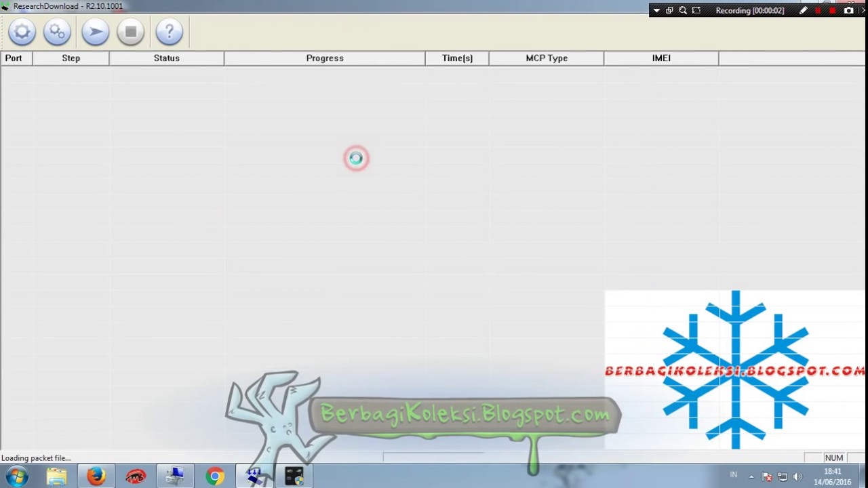The image size is (868, 488).
Task: Click the ResearchDownload taskbar icon
Action: (x=254, y=476)
